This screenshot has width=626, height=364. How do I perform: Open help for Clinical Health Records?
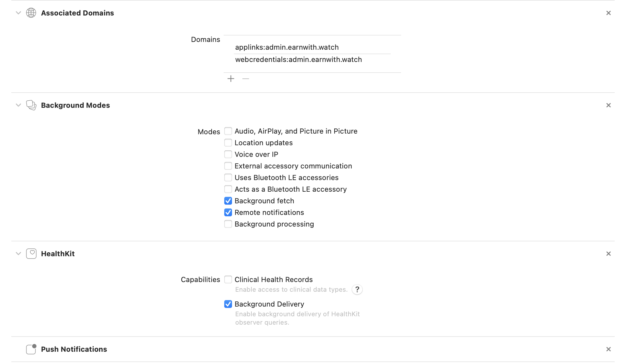click(357, 290)
